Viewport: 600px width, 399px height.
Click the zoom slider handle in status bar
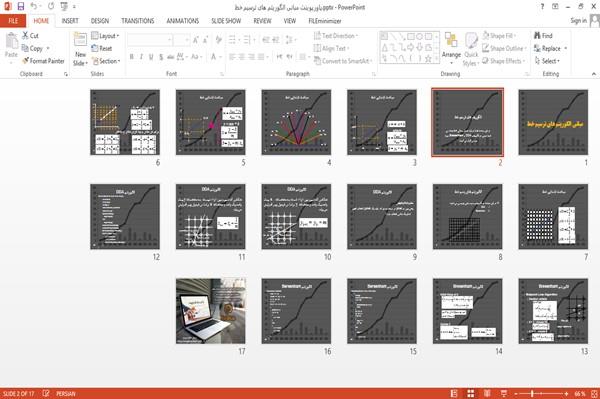(x=532, y=393)
